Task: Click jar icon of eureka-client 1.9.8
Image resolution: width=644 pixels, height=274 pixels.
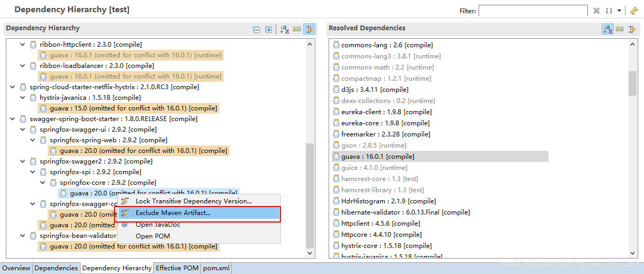Action: pos(336,112)
